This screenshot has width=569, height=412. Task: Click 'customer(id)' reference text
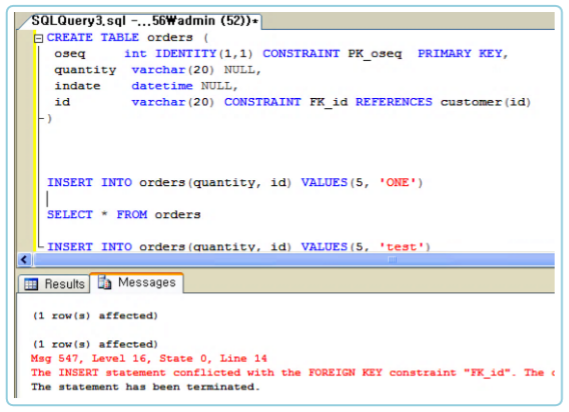(486, 102)
